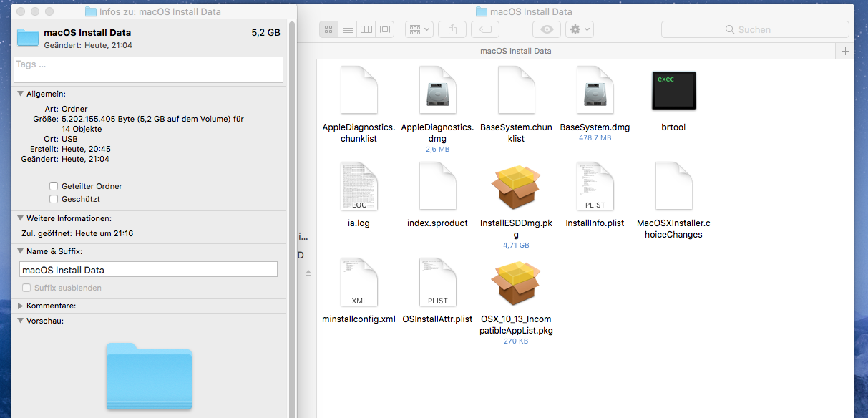The width and height of the screenshot is (868, 418).
Task: Select AppleDiagnostics.chunklist file icon
Action: click(359, 91)
